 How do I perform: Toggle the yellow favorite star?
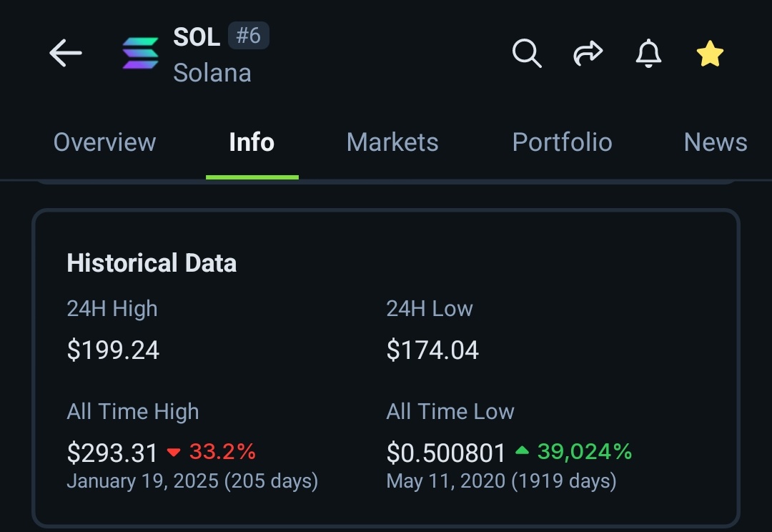pyautogui.click(x=710, y=53)
